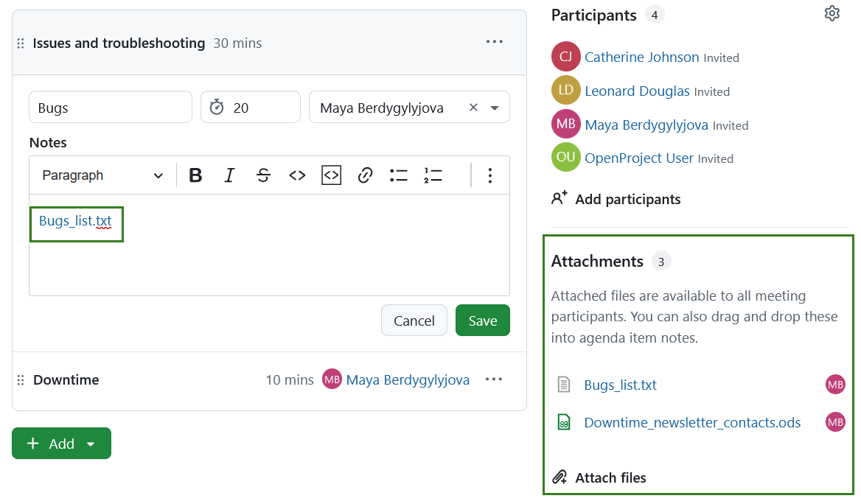Insert a code block in the notes
The height and width of the screenshot is (504, 861).
331,175
